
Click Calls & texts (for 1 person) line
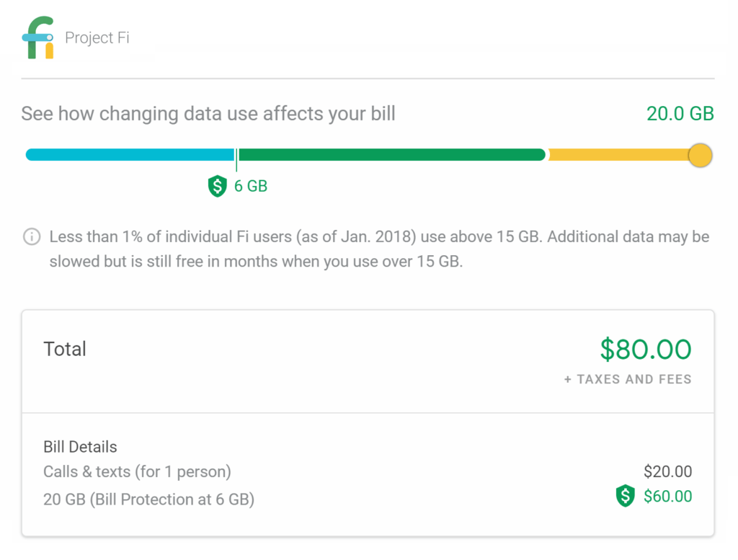click(x=137, y=471)
